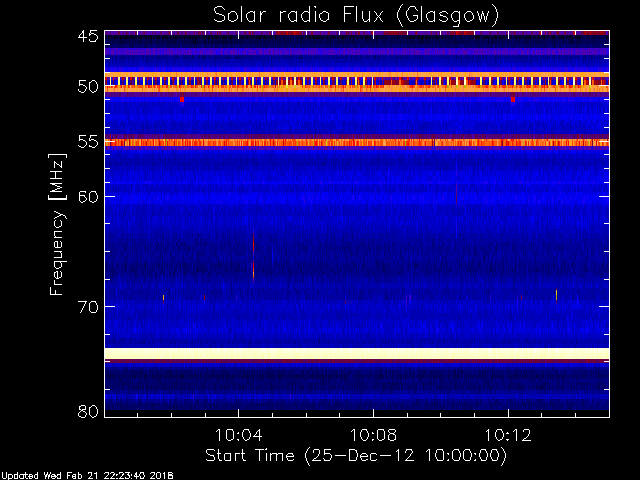Click the 10:04 time tick label
Viewport: 640px width, 480px height.
238,435
